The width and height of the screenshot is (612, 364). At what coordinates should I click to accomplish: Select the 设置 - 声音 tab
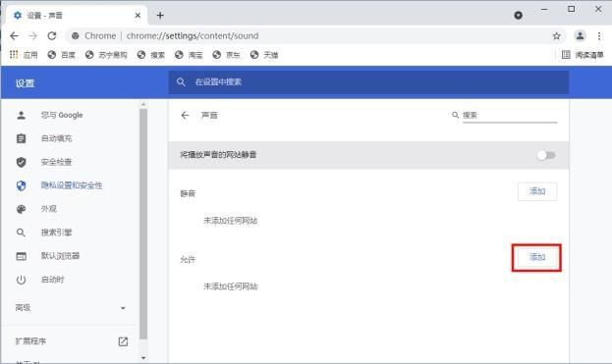pyautogui.click(x=77, y=15)
